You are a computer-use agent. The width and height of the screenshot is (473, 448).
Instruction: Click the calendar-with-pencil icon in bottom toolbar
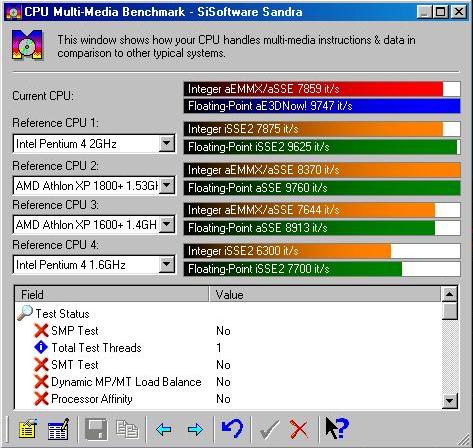point(58,429)
